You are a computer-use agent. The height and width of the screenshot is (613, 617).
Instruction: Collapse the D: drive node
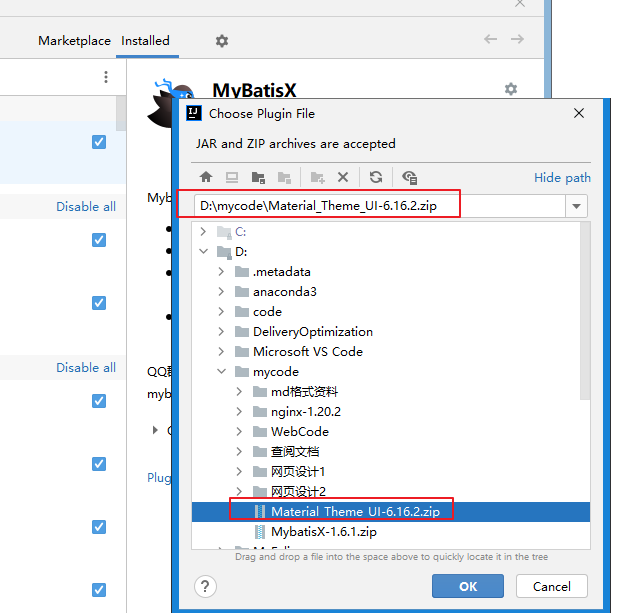click(x=203, y=251)
